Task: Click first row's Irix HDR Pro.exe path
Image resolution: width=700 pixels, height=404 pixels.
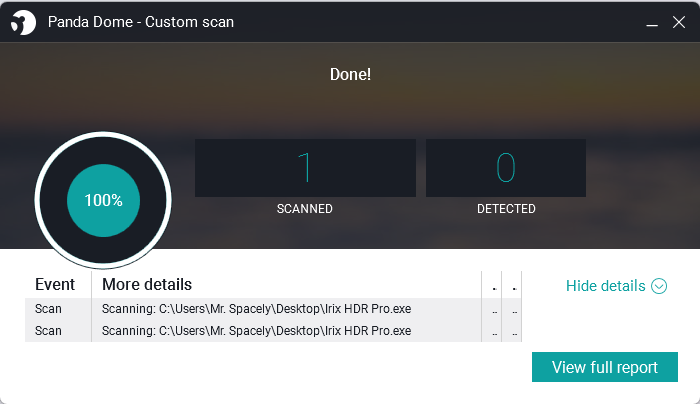Action: 256,309
